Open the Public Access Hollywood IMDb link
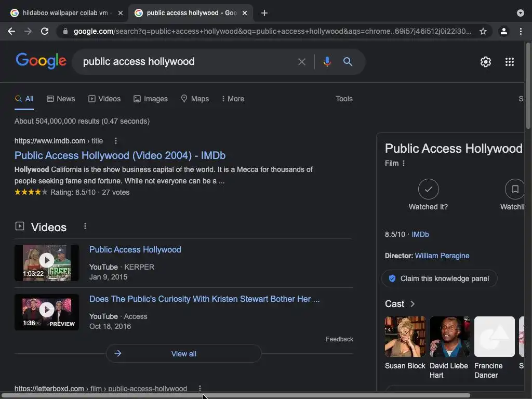This screenshot has height=399, width=532. tap(120, 155)
